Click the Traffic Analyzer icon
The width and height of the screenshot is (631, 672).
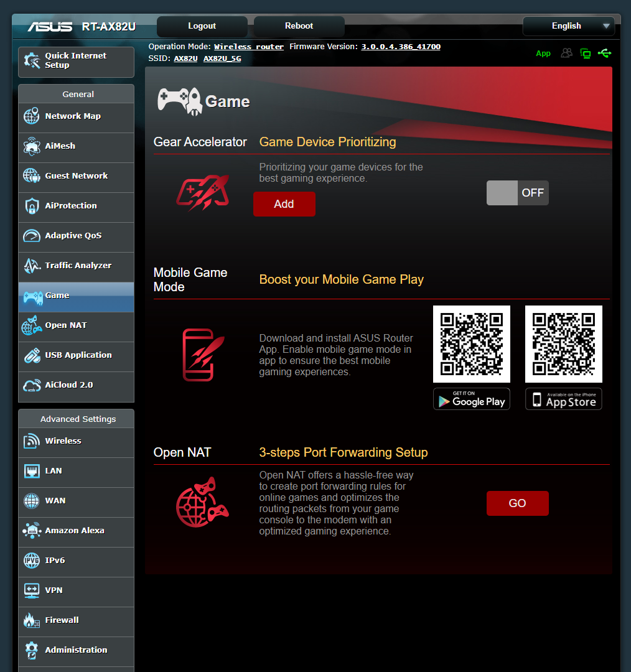pyautogui.click(x=32, y=266)
